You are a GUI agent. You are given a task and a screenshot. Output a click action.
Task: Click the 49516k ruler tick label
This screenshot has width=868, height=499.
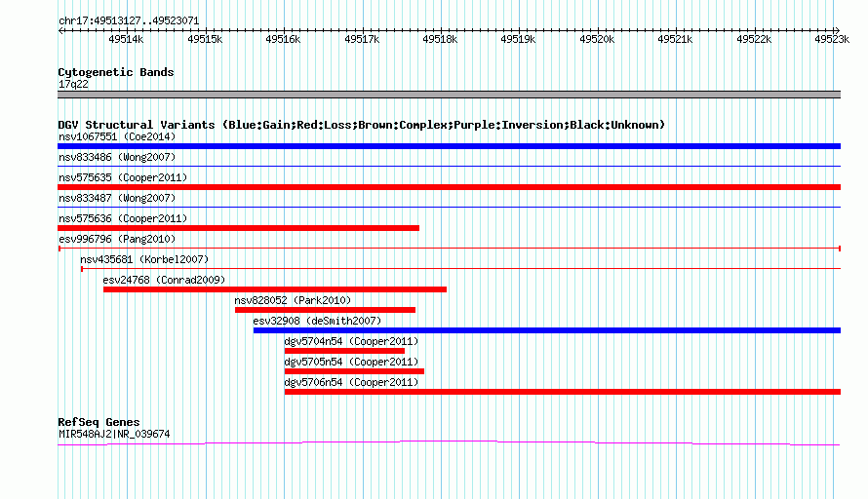(283, 39)
